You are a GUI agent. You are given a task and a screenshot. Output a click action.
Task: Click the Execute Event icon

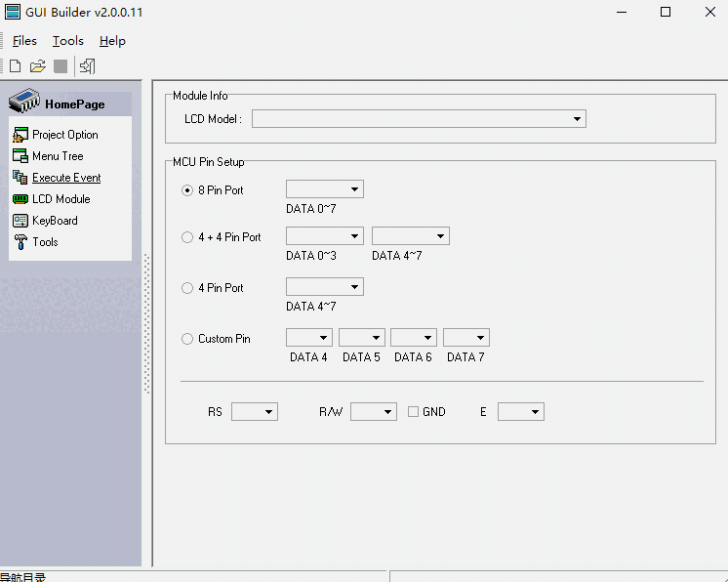(x=20, y=178)
